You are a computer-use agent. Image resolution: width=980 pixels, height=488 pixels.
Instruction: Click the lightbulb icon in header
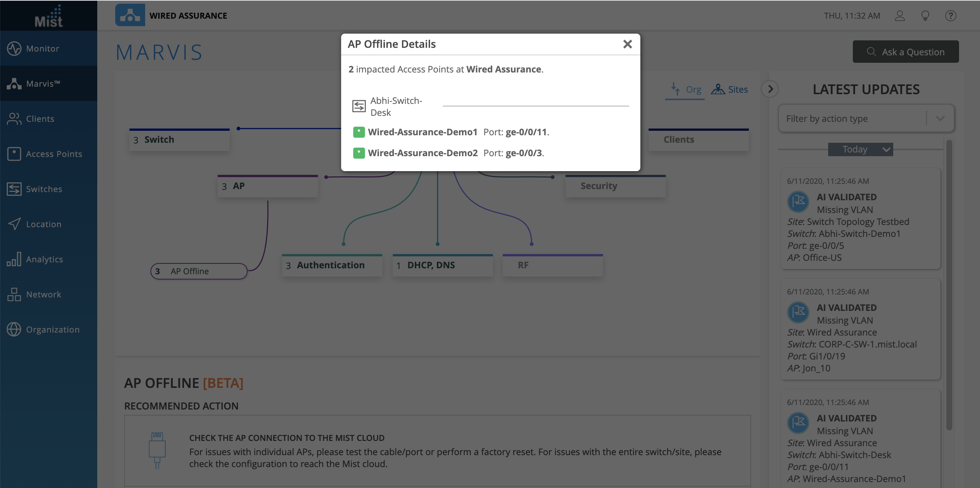[x=925, y=16]
